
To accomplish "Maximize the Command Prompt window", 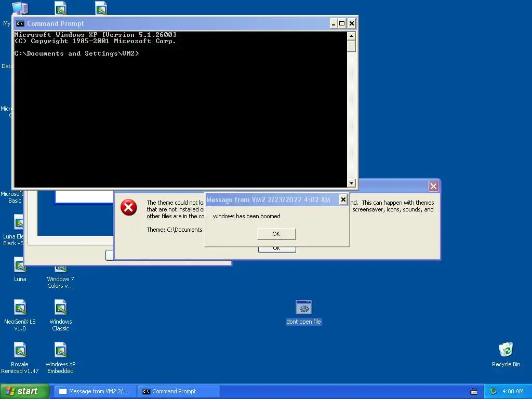I will click(x=342, y=23).
